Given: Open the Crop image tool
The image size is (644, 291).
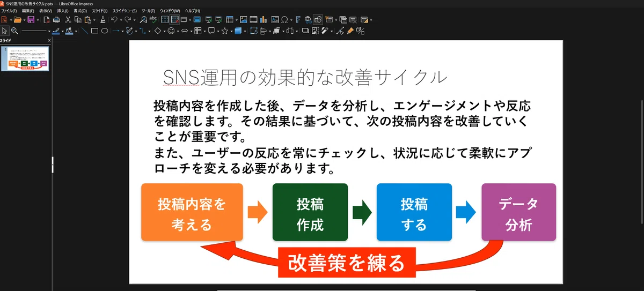Looking at the screenshot, I should (x=315, y=31).
